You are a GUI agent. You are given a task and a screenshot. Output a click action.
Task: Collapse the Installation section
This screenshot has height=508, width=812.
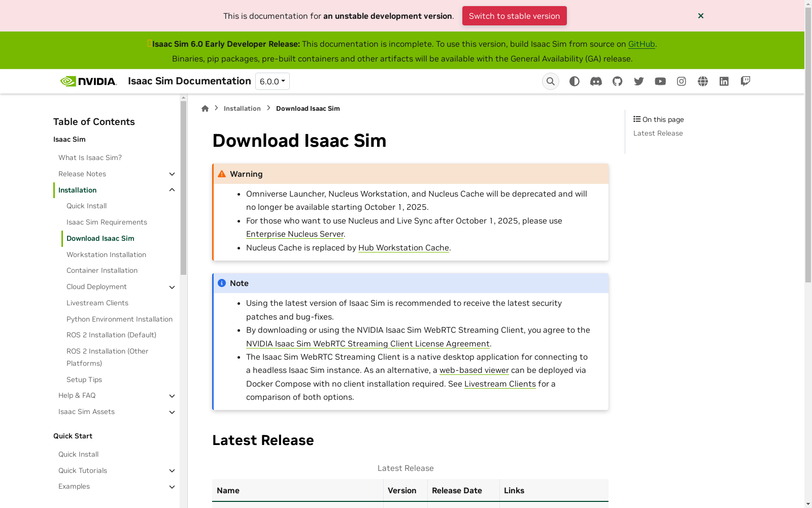click(x=172, y=190)
